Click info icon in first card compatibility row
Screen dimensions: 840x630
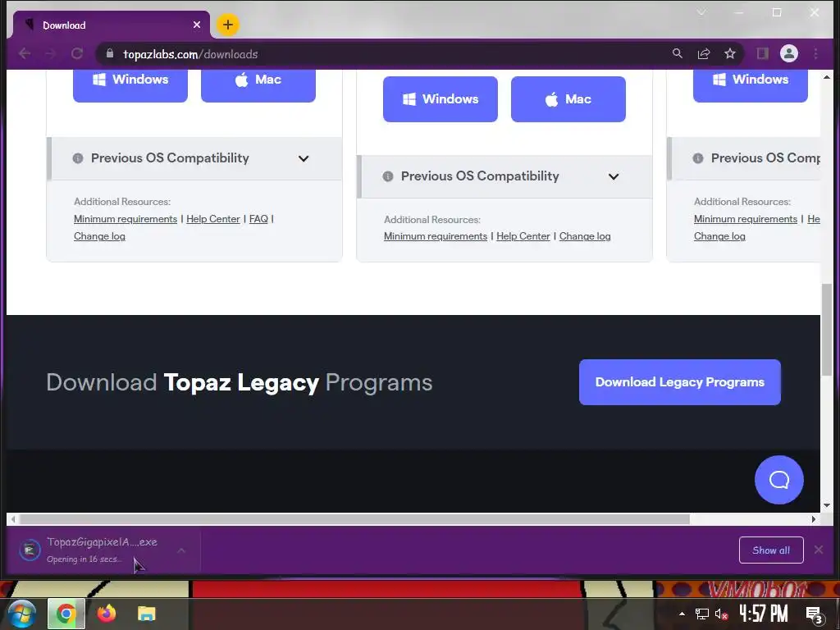pyautogui.click(x=78, y=158)
